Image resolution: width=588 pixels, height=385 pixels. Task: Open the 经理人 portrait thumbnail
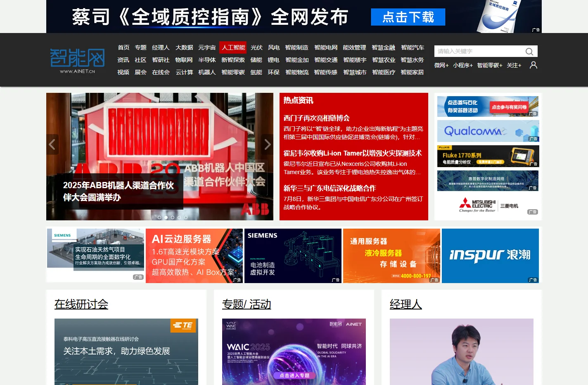click(x=462, y=352)
